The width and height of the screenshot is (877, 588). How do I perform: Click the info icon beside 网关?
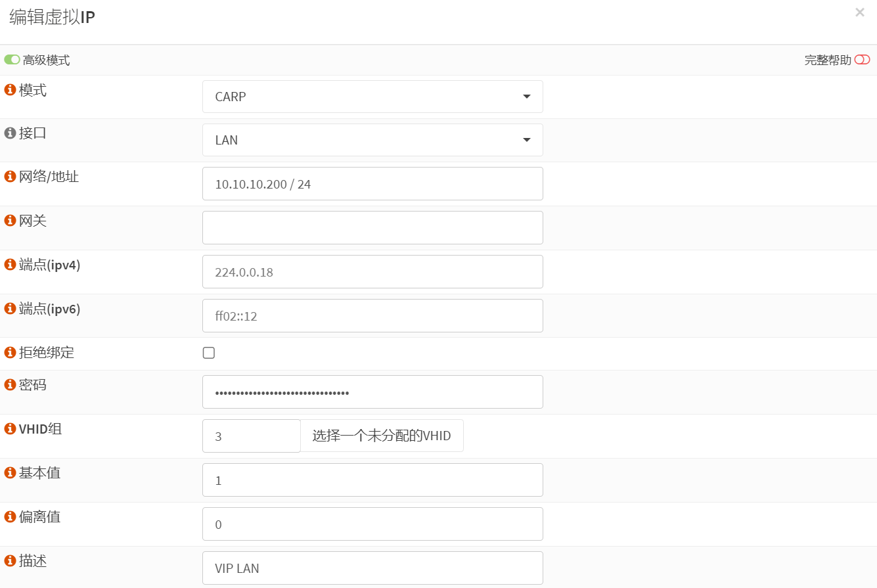(10, 221)
